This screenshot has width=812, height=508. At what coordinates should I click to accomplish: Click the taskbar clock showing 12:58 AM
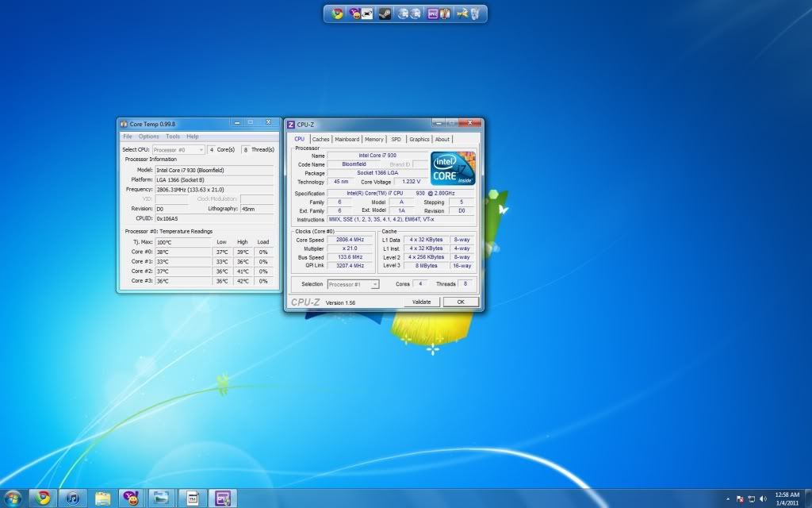tap(787, 498)
